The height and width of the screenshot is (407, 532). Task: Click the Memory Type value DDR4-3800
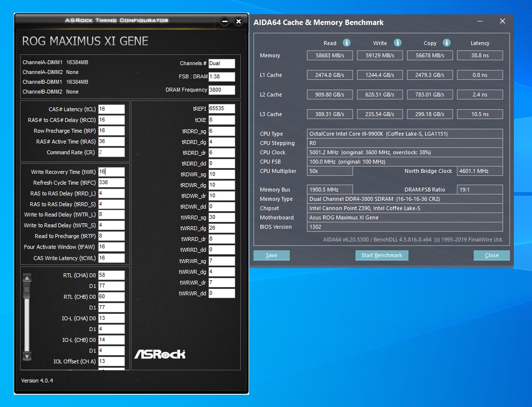[405, 199]
